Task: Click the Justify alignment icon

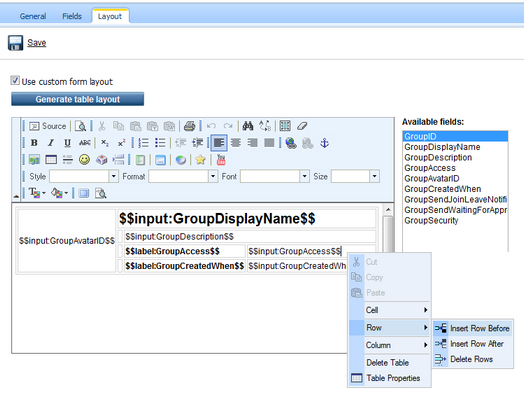Action: point(269,143)
